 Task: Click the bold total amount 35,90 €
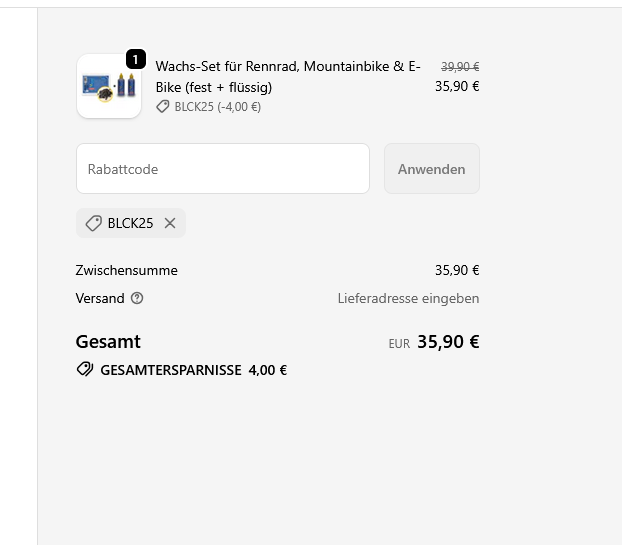click(x=448, y=341)
